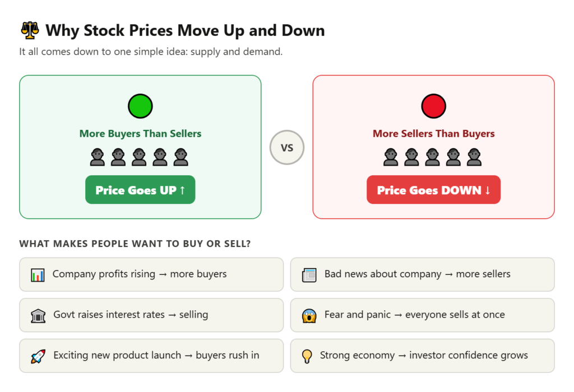
Task: Click the More Buyers Than Sellers heading
Action: click(140, 134)
